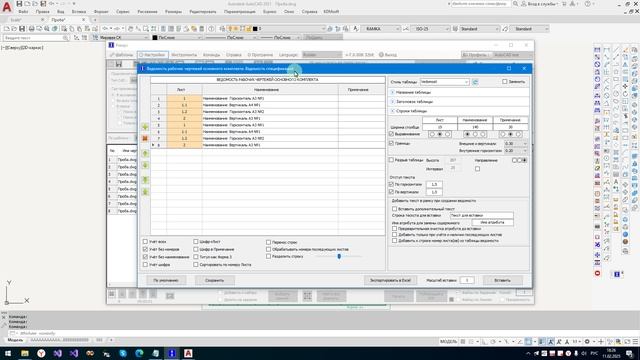Open File Explorer from the taskbar

(25, 353)
